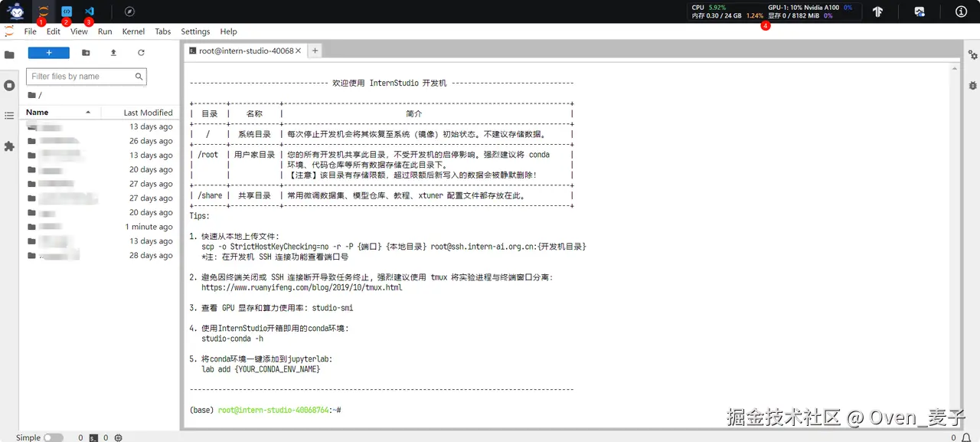The height and width of the screenshot is (442, 980).
Task: Click the blue New Launcher plus button
Action: (49, 53)
